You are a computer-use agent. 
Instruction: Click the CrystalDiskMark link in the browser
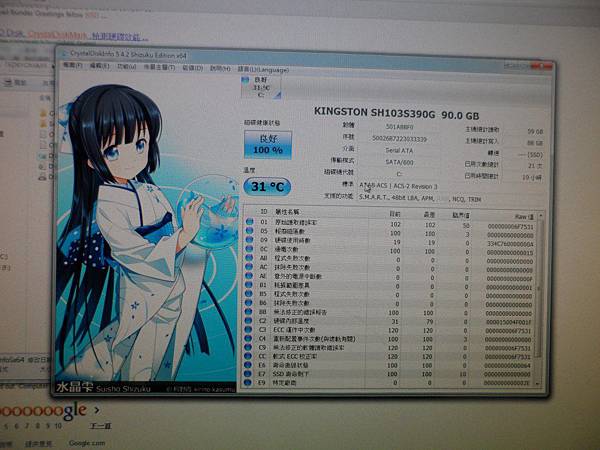(x=58, y=35)
